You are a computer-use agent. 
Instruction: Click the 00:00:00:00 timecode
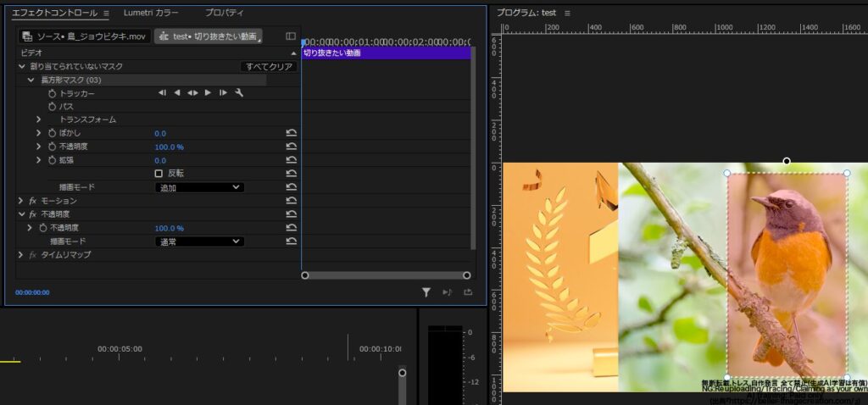tap(32, 292)
